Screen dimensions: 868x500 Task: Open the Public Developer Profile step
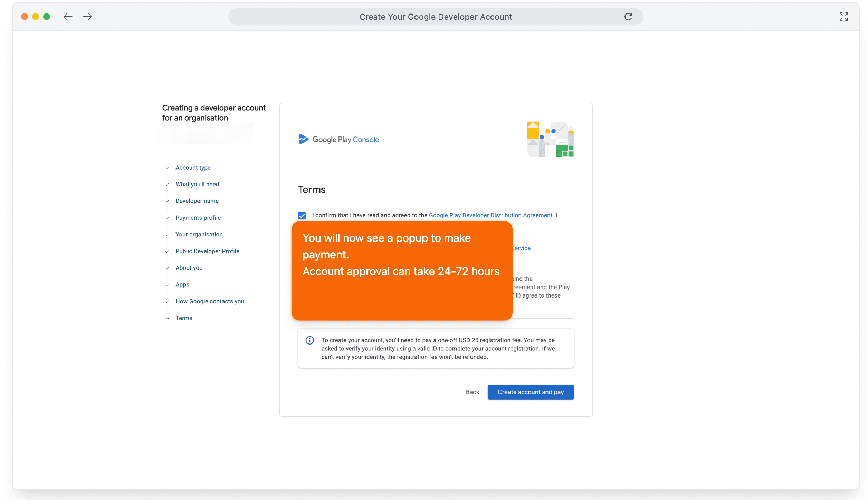click(207, 251)
